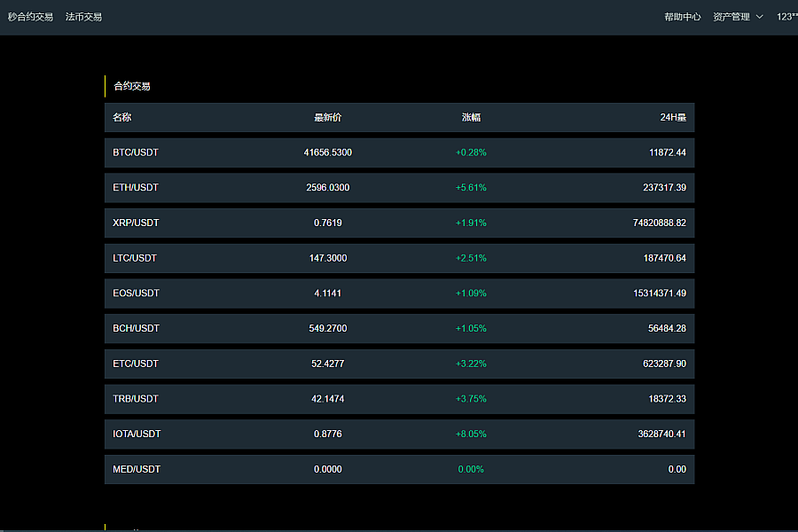798x532 pixels.
Task: Click MED 24H volume 0.00
Action: click(677, 469)
